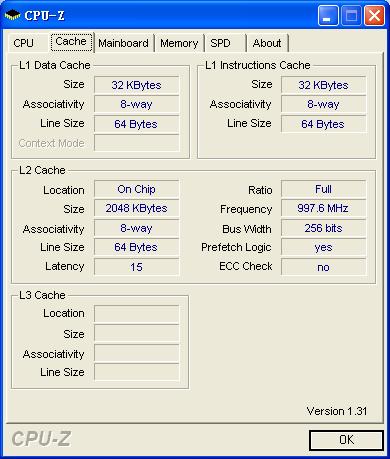
Task: Click the ECC Check no field
Action: [x=323, y=267]
